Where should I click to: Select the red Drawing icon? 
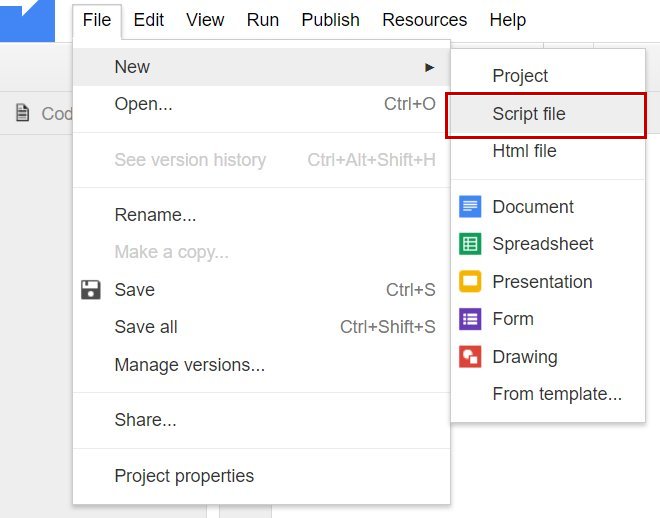tap(470, 356)
